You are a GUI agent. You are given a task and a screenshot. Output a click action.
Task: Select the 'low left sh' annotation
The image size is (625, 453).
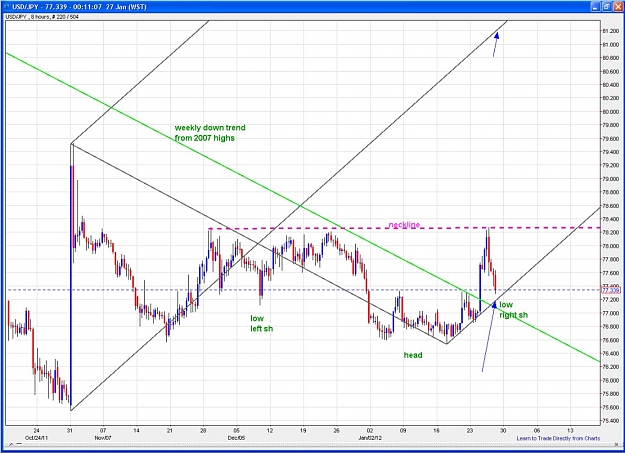[x=261, y=323]
